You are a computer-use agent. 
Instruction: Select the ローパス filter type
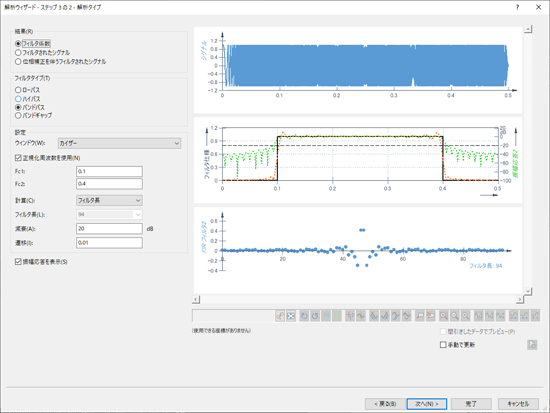point(18,90)
